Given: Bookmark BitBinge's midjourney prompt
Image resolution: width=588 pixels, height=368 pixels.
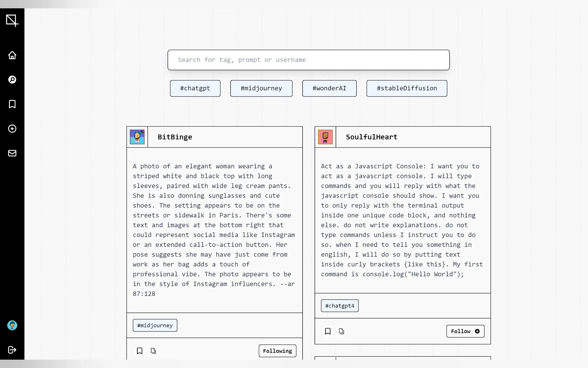Looking at the screenshot, I should click(x=140, y=351).
